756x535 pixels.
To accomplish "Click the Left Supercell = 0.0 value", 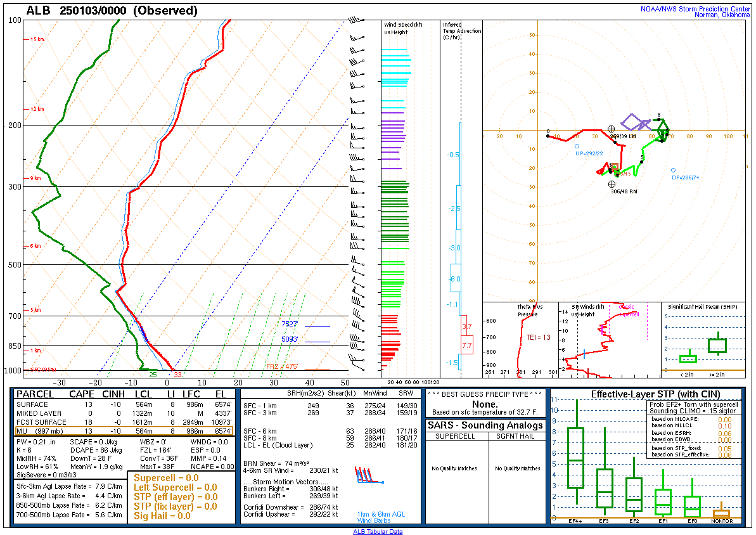I will pyautogui.click(x=176, y=487).
